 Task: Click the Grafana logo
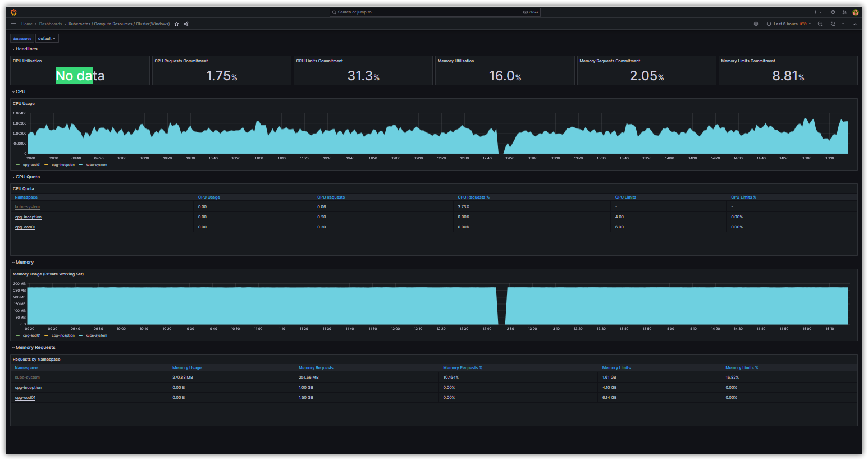click(x=12, y=12)
